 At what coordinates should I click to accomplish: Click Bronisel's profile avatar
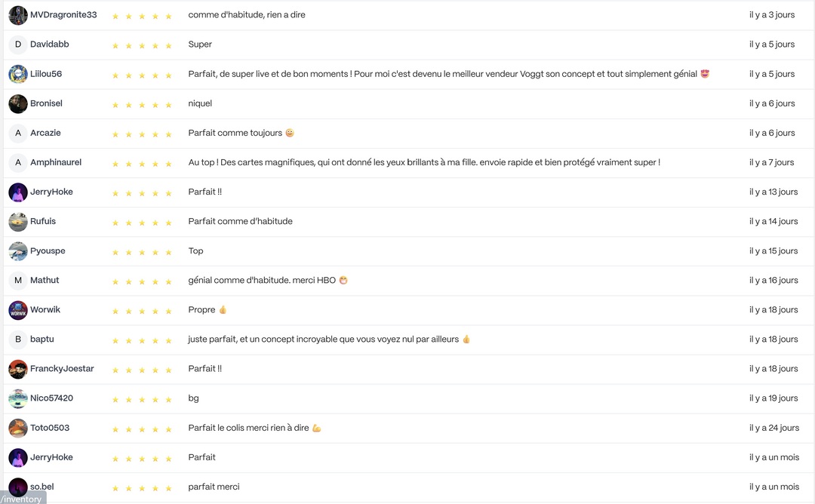click(18, 103)
